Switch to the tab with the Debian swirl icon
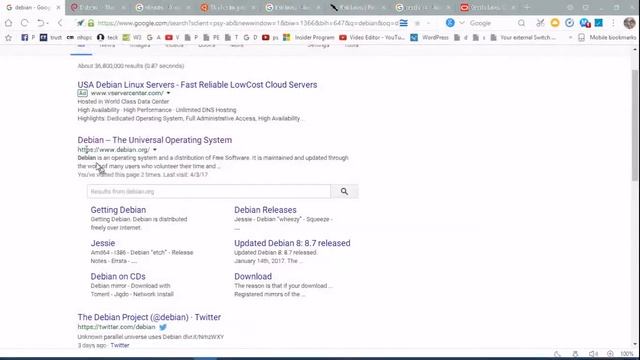Image resolution: width=640 pixels, height=360 pixels. tap(98, 7)
